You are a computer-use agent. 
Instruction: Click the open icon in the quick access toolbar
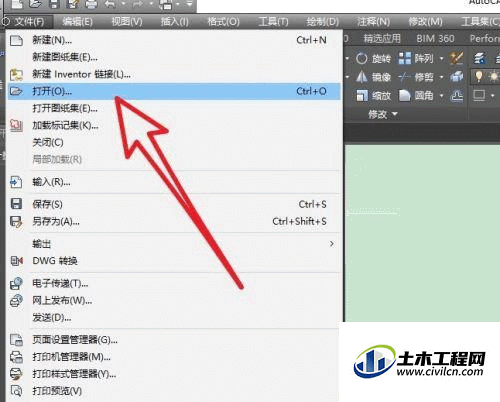pos(35,4)
